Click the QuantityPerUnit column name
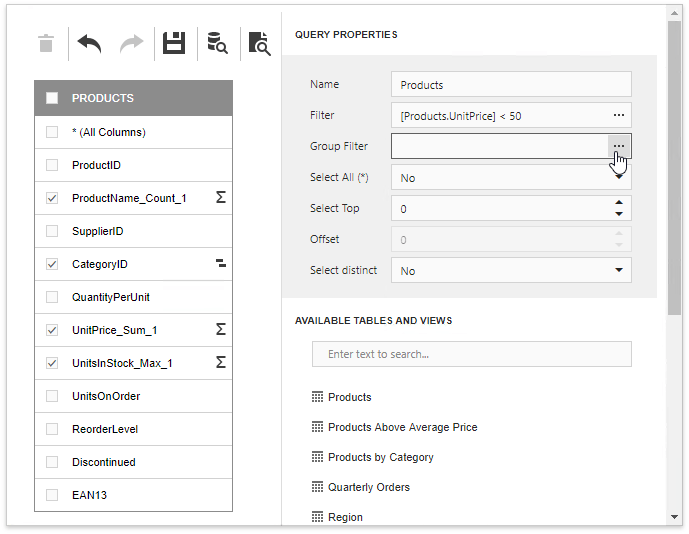 [111, 297]
